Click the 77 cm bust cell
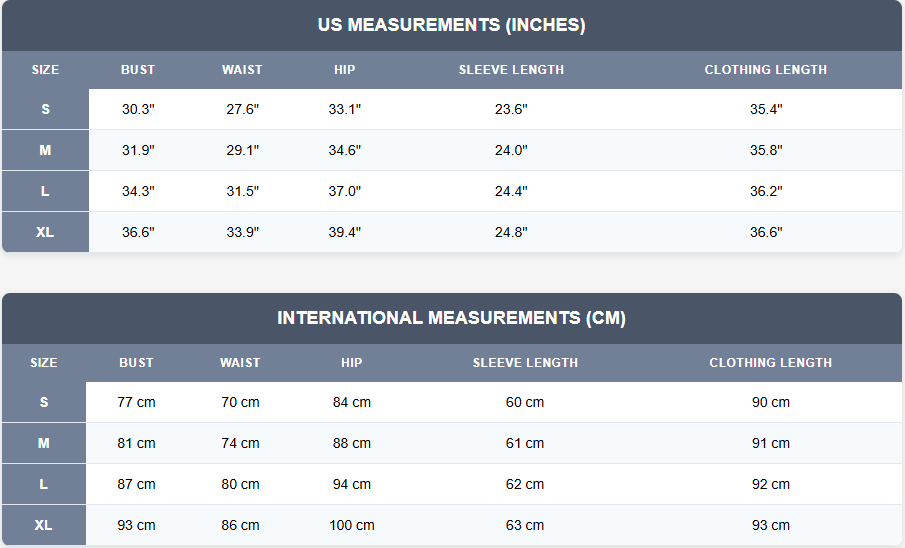The image size is (905, 548). click(136, 402)
